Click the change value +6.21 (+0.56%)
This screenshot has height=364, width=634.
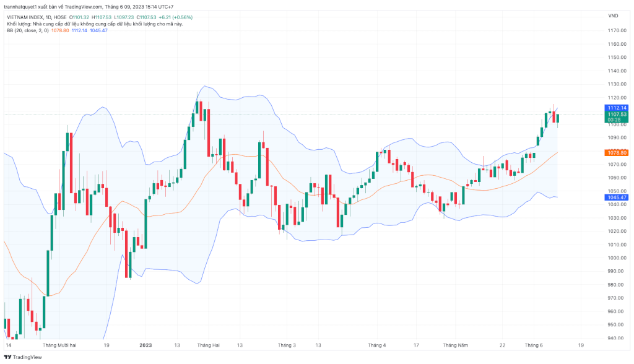175,17
